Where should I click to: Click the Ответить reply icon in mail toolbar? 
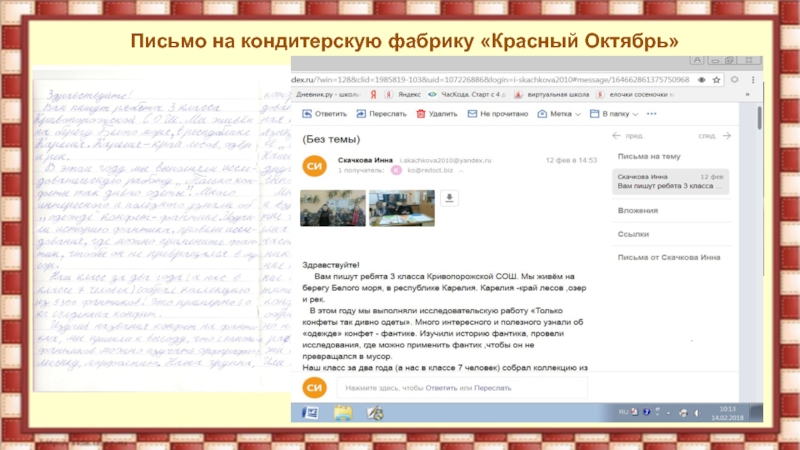(x=307, y=114)
